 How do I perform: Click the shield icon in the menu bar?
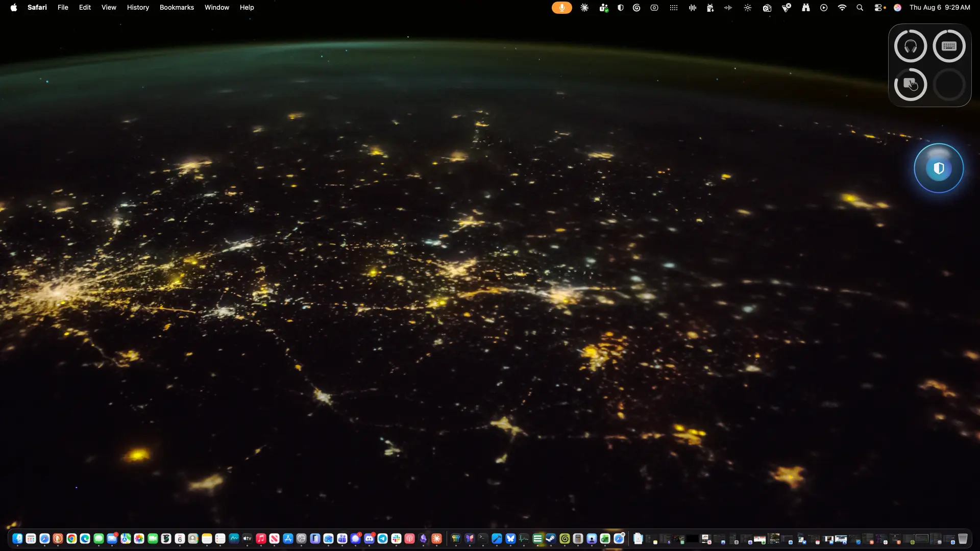620,8
